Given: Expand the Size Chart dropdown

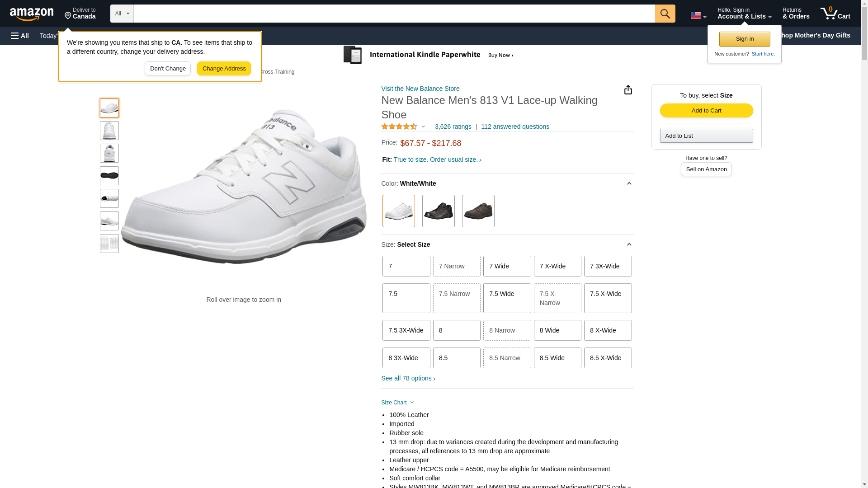Looking at the screenshot, I should tap(398, 403).
